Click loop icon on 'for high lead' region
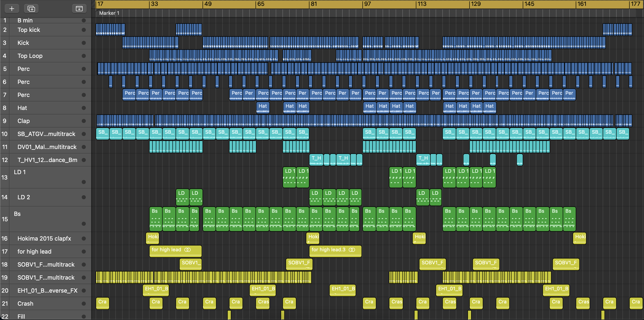 pyautogui.click(x=187, y=250)
